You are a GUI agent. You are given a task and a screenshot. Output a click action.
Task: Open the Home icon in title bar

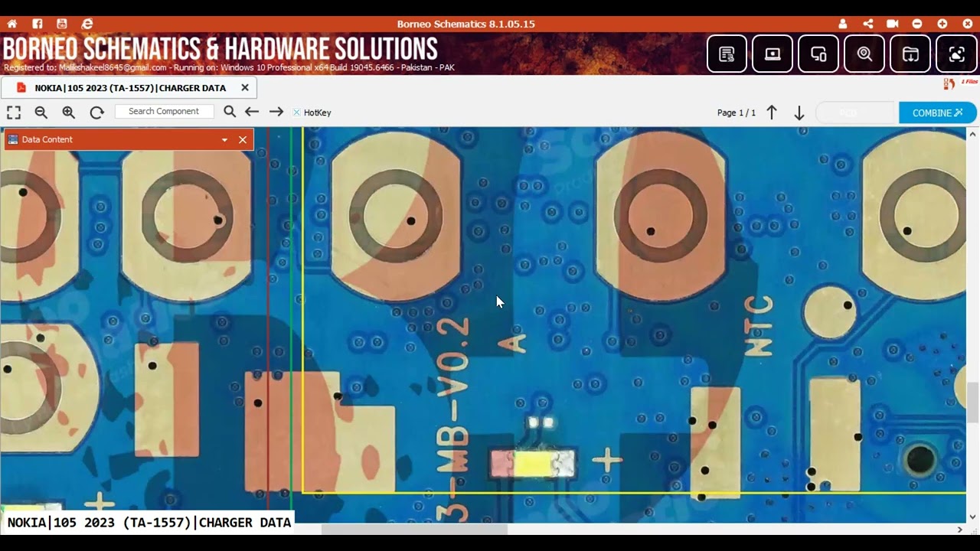pyautogui.click(x=12, y=24)
